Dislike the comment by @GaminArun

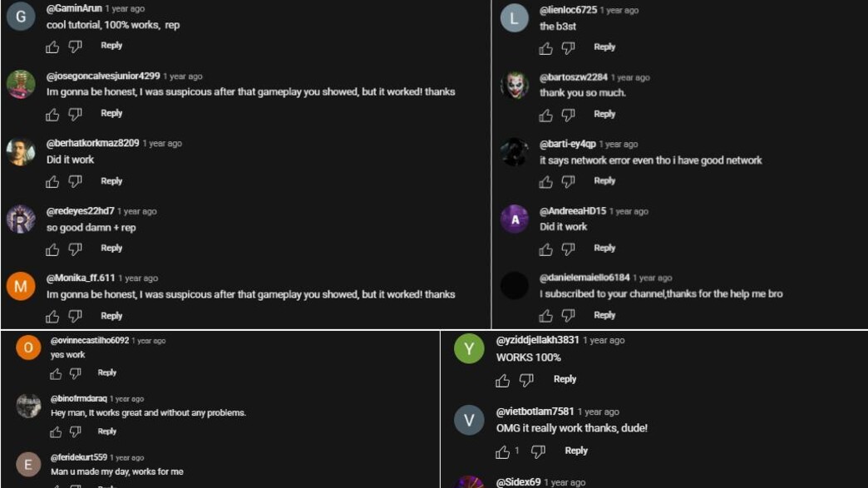coord(75,47)
